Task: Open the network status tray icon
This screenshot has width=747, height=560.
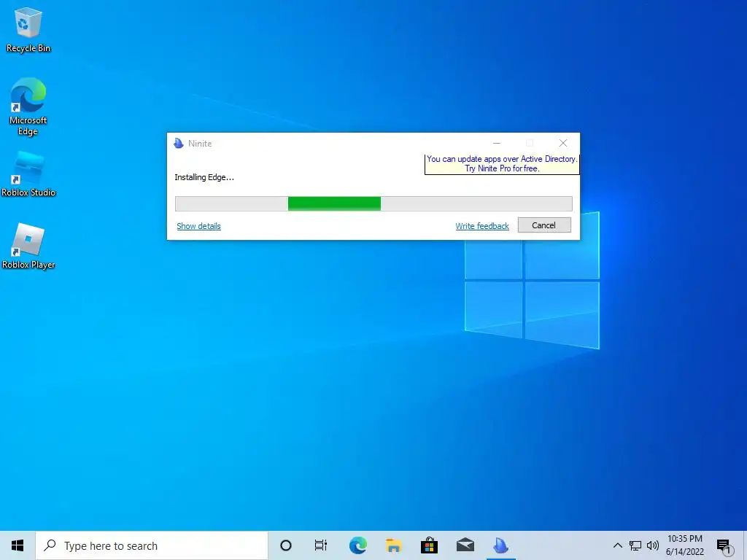Action: point(635,545)
